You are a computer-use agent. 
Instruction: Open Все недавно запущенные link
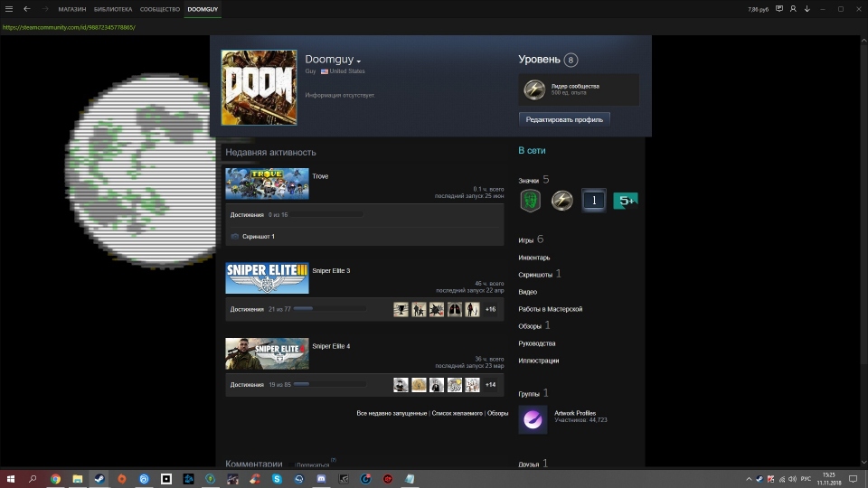392,413
